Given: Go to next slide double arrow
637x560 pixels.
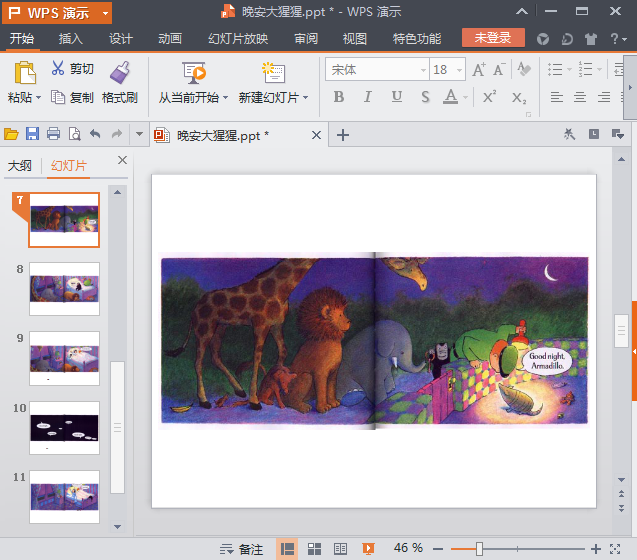Looking at the screenshot, I should (621, 508).
